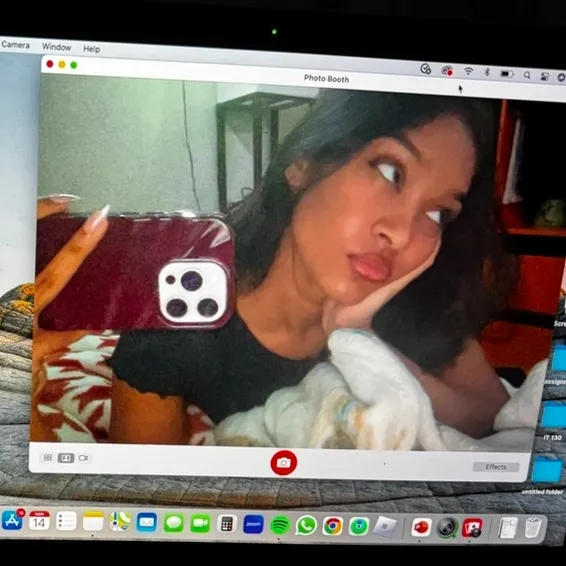Open the Effects panel
This screenshot has height=566, width=566.
496,467
